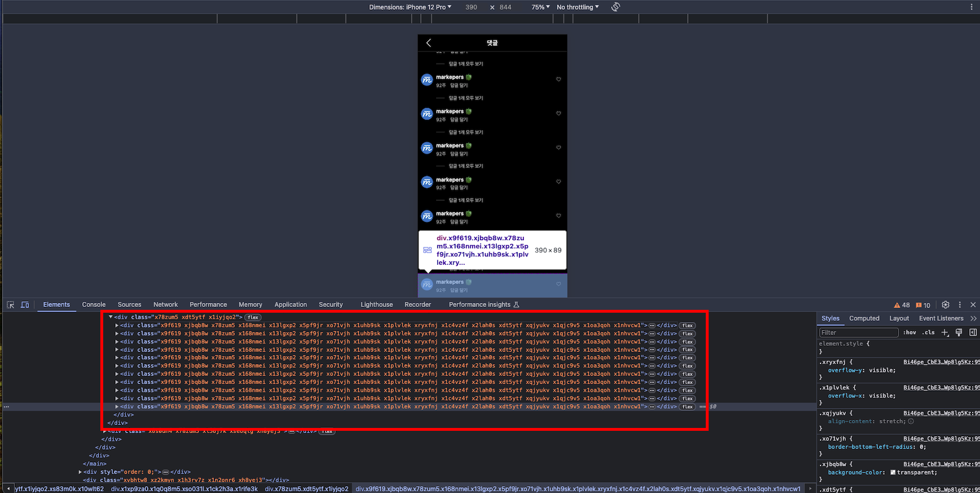Viewport: 980px width, 493px height.
Task: Close the DevTools panel
Action: (x=973, y=305)
